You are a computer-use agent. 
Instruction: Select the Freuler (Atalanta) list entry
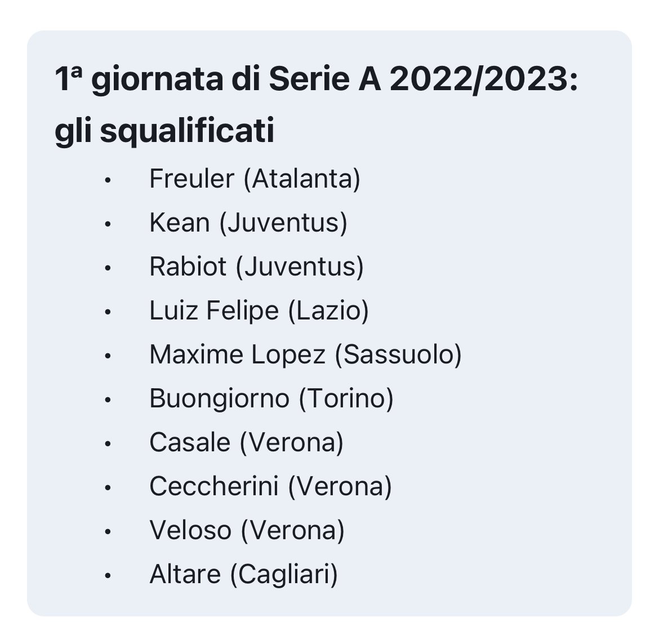click(x=255, y=179)
